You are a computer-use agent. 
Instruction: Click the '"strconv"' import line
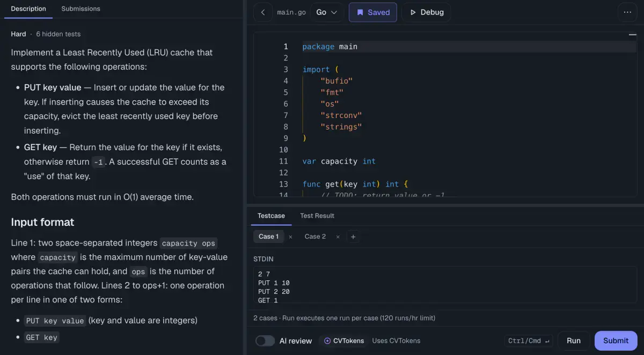coord(341,115)
